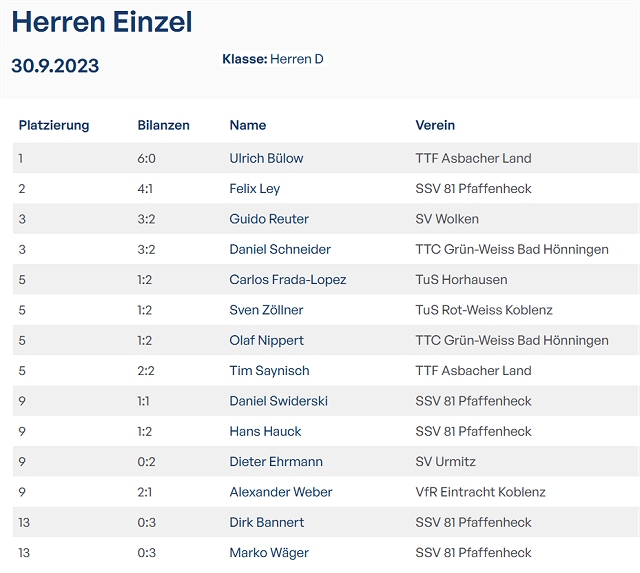Click the Verein column header

click(435, 125)
